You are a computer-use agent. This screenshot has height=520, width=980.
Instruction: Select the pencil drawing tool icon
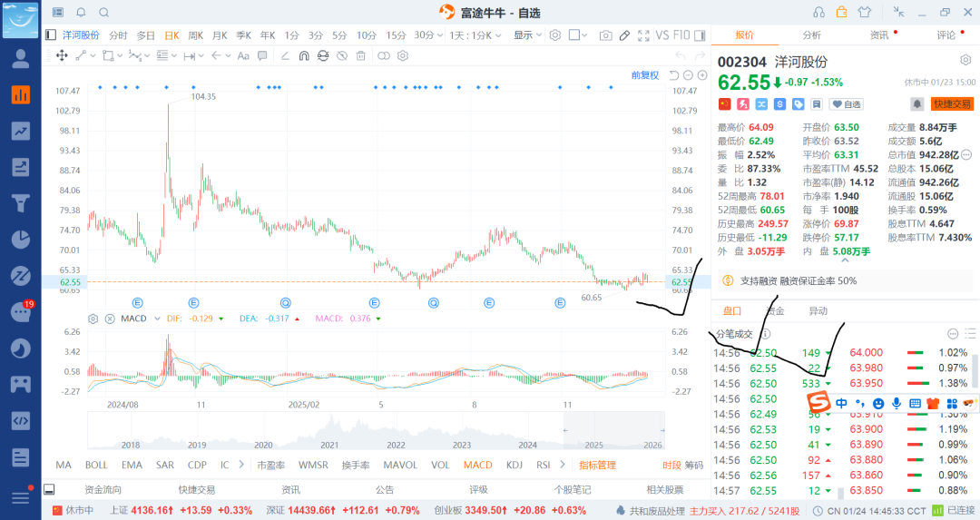624,35
